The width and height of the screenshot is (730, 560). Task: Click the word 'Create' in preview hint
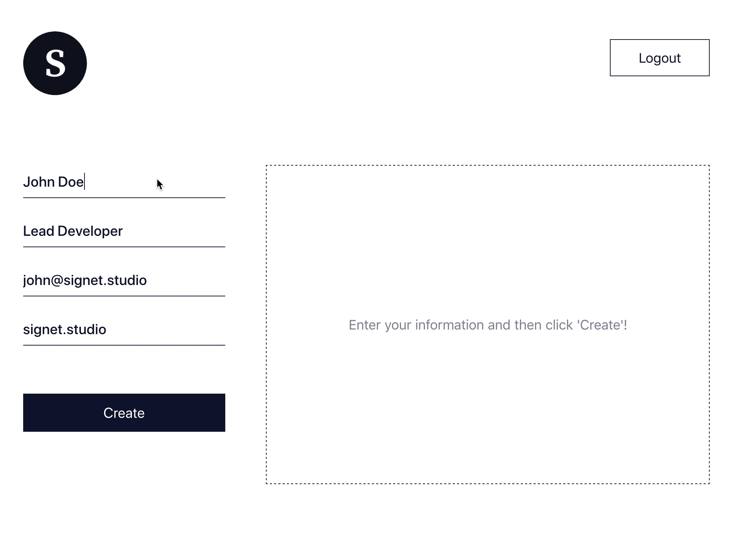click(x=601, y=325)
